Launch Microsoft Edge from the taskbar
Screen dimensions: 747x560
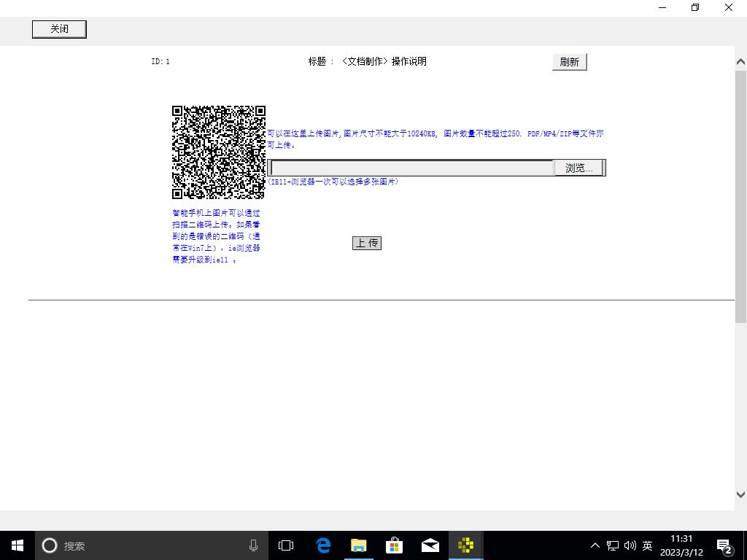pos(323,545)
